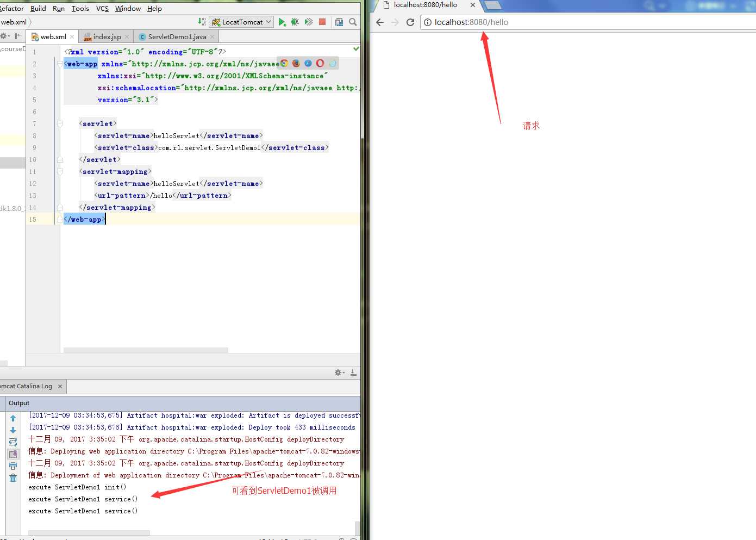756x540 pixels.
Task: Open web.xml in Safari browser
Action: pos(308,63)
